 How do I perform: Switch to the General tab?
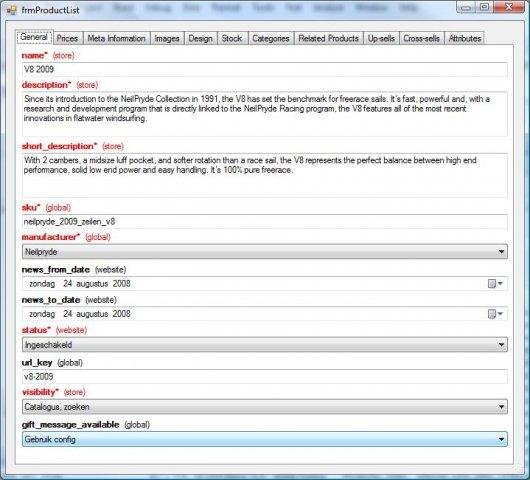(x=34, y=38)
